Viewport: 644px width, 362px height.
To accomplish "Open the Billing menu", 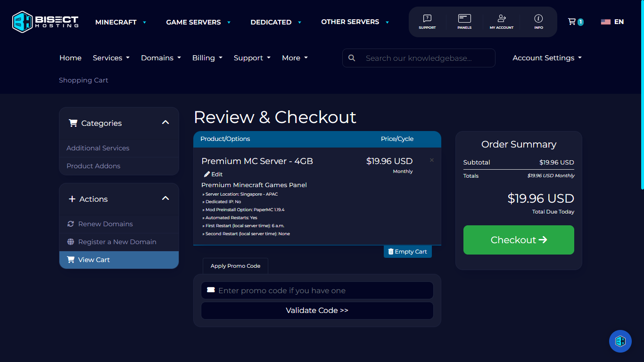I will click(207, 58).
